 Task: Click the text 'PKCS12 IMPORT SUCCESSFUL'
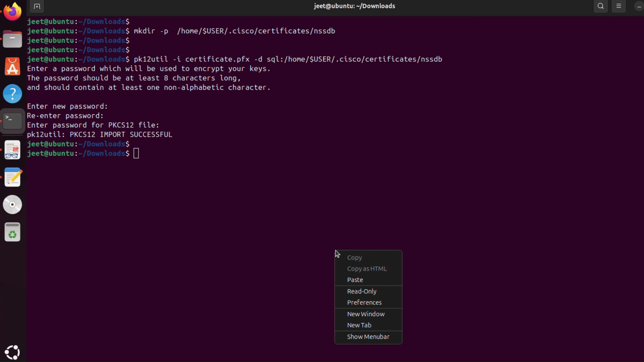click(x=121, y=134)
